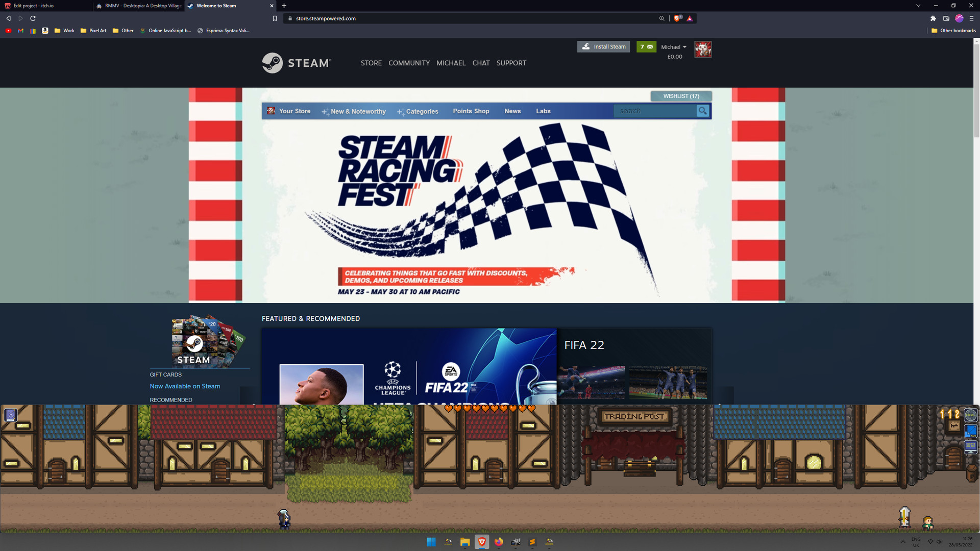Click the Michael profile avatar image
Image resolution: width=980 pixels, height=551 pixels.
pos(703,49)
